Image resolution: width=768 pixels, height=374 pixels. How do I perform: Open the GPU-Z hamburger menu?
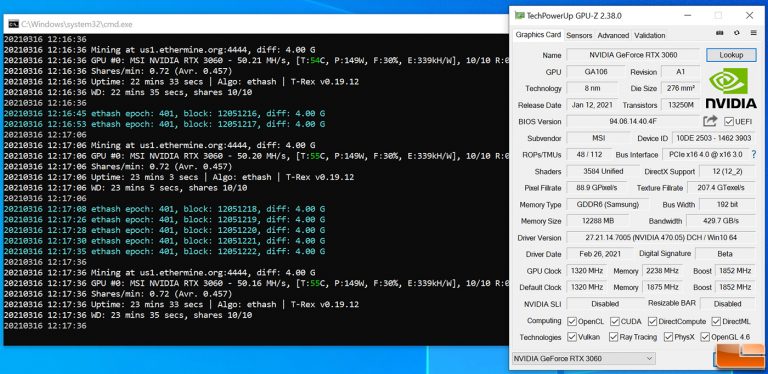(753, 33)
